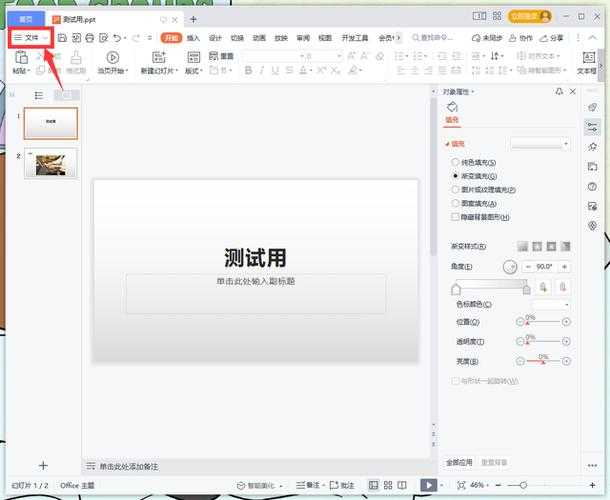Viewport: 610px width, 500px height.
Task: Pin the Object Properties panel
Action: coord(559,91)
